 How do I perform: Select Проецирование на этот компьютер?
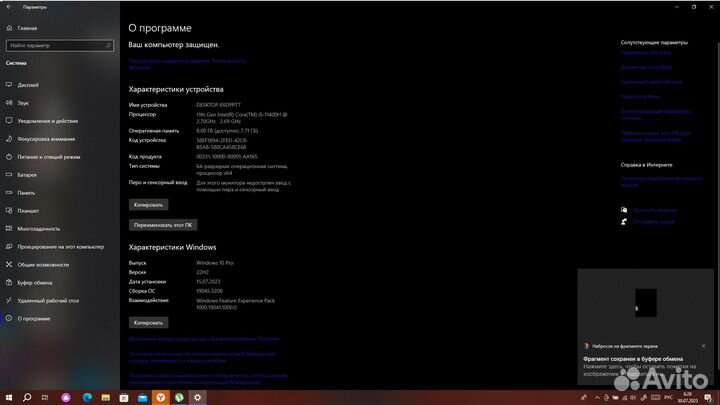(60, 247)
